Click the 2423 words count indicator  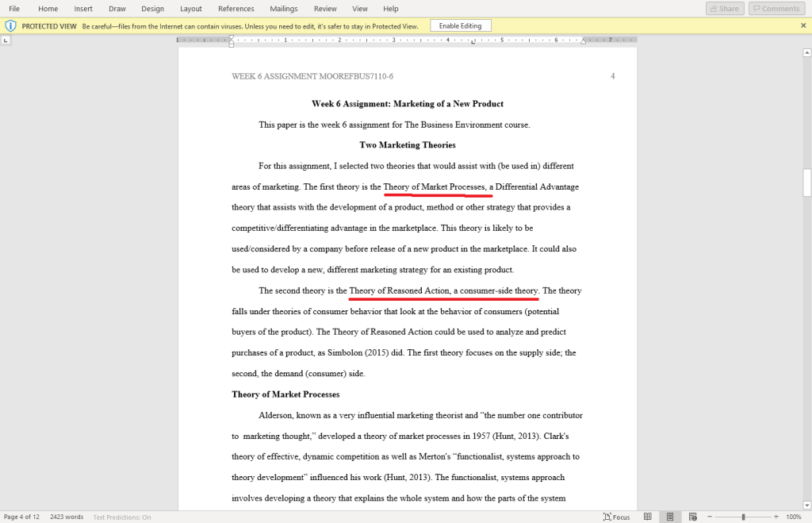[67, 517]
